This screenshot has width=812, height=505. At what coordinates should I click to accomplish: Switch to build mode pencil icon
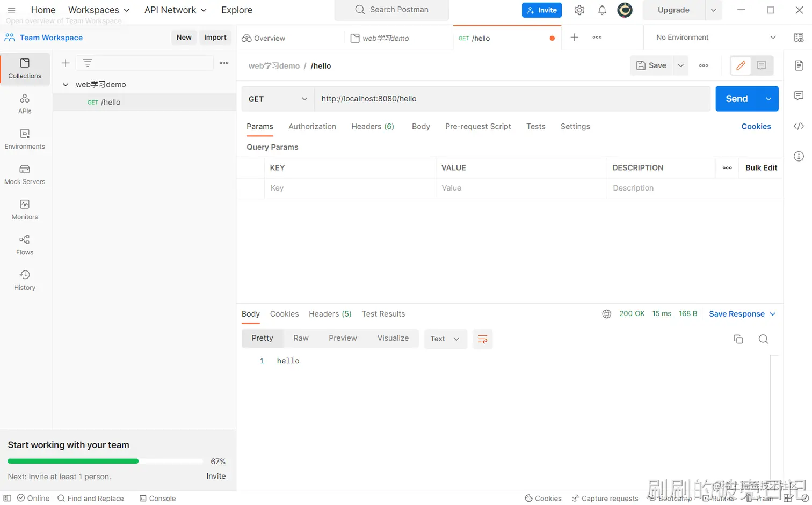[x=741, y=65]
